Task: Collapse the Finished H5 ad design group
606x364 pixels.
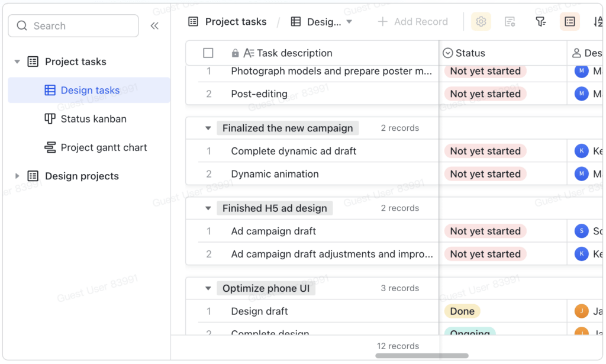Action: coord(208,208)
